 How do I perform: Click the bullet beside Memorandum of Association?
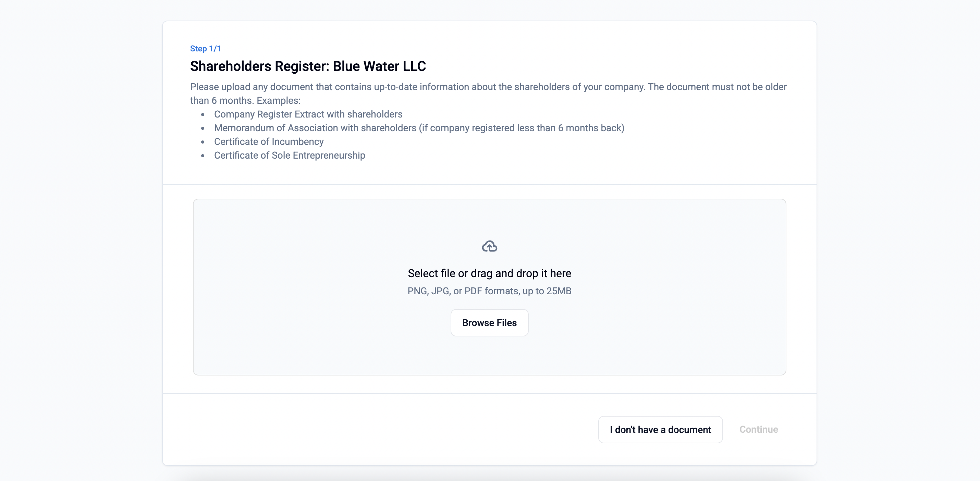tap(203, 128)
